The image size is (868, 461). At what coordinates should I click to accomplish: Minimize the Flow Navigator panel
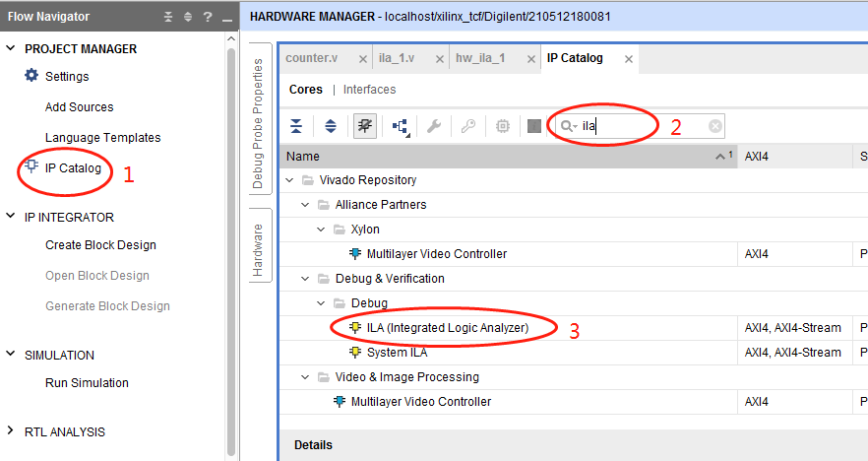point(227,20)
